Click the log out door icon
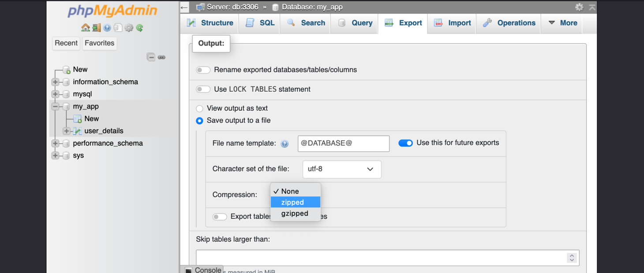The image size is (644, 273). point(96,28)
